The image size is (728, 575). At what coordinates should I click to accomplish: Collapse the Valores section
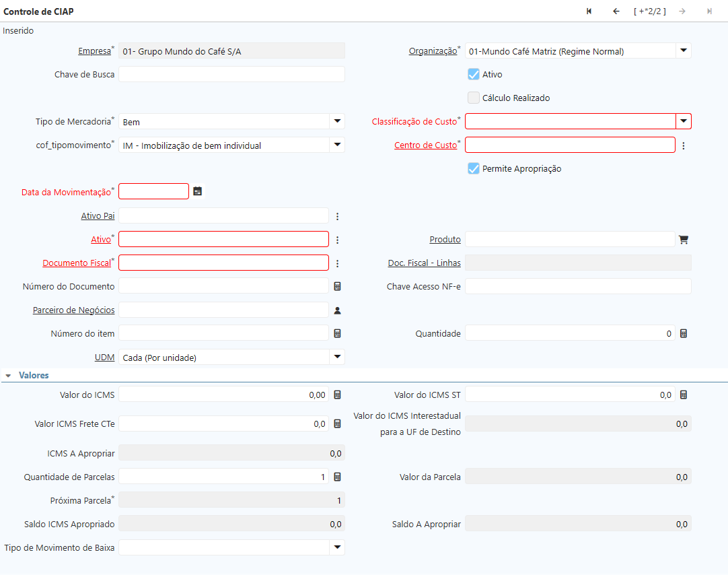pos(8,376)
